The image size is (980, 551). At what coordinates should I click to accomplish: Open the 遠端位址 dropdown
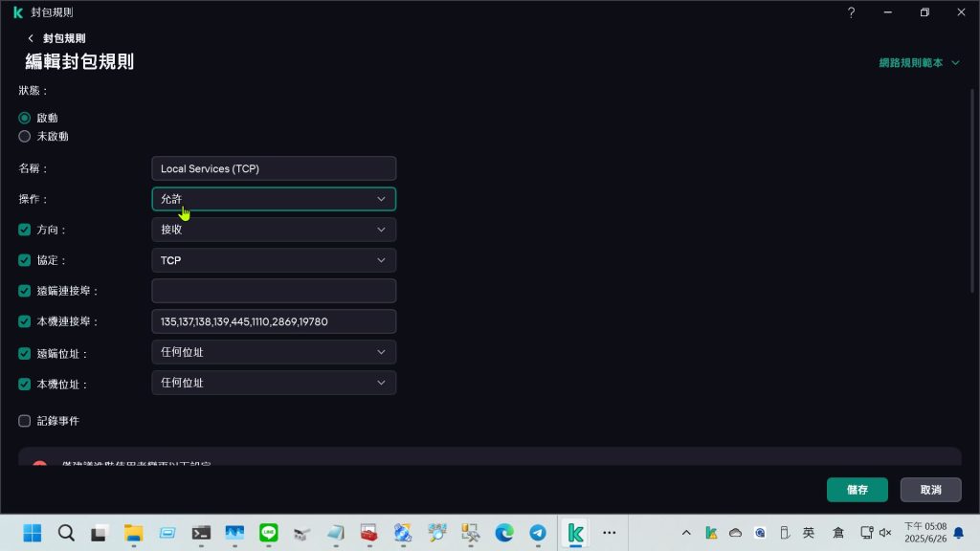point(274,352)
